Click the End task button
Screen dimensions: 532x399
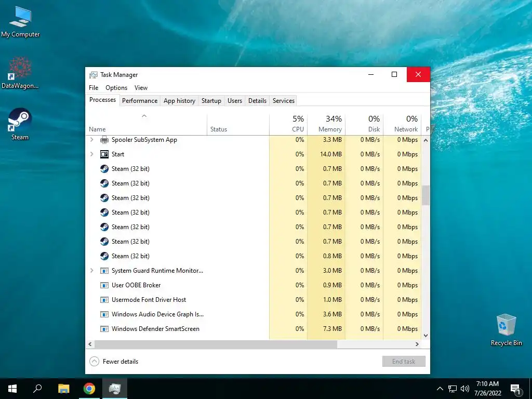pos(404,362)
